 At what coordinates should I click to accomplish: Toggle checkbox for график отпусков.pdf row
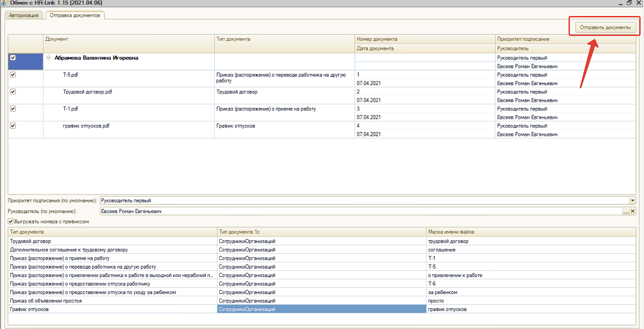[13, 125]
